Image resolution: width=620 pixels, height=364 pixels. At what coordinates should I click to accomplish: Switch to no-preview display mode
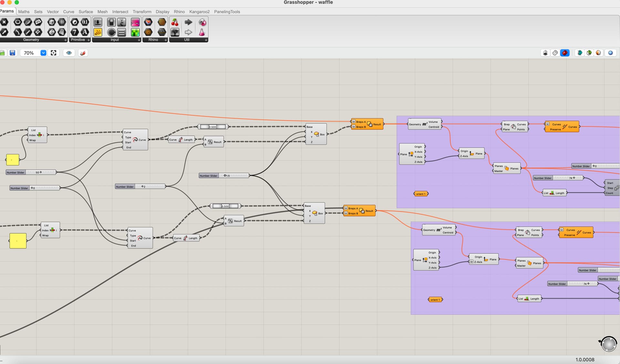[x=545, y=53]
